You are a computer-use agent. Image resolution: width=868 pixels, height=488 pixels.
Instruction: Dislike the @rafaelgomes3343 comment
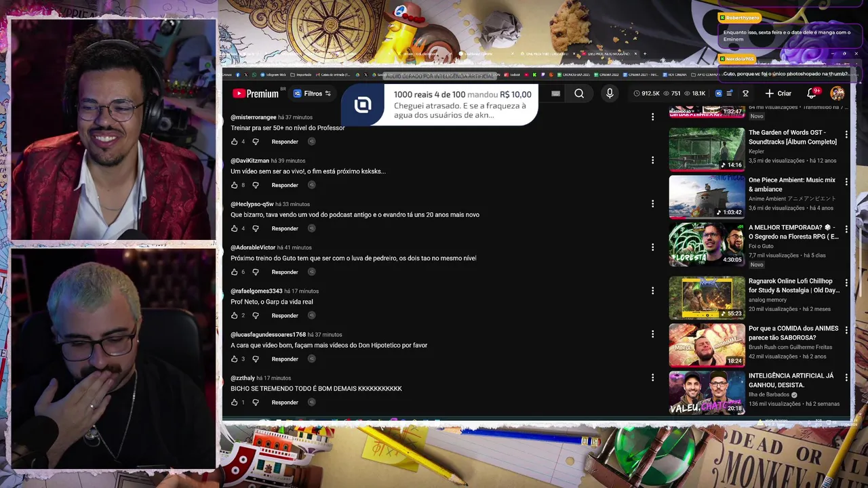click(256, 315)
